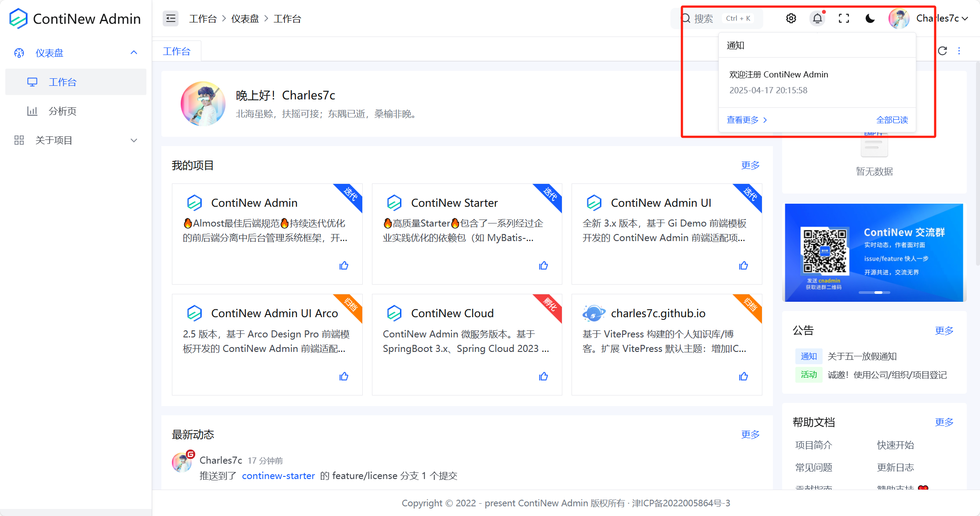Open 分析页 in the sidebar menu
980x516 pixels.
[x=76, y=111]
